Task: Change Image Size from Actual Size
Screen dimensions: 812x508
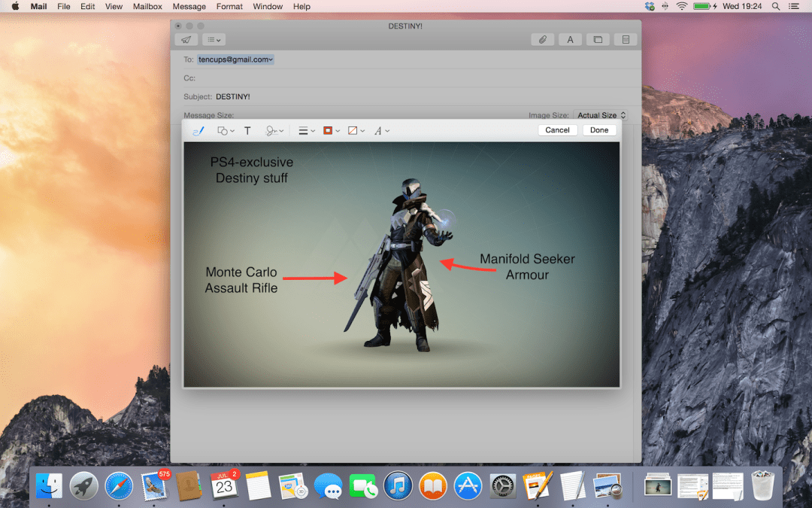Action: (601, 115)
